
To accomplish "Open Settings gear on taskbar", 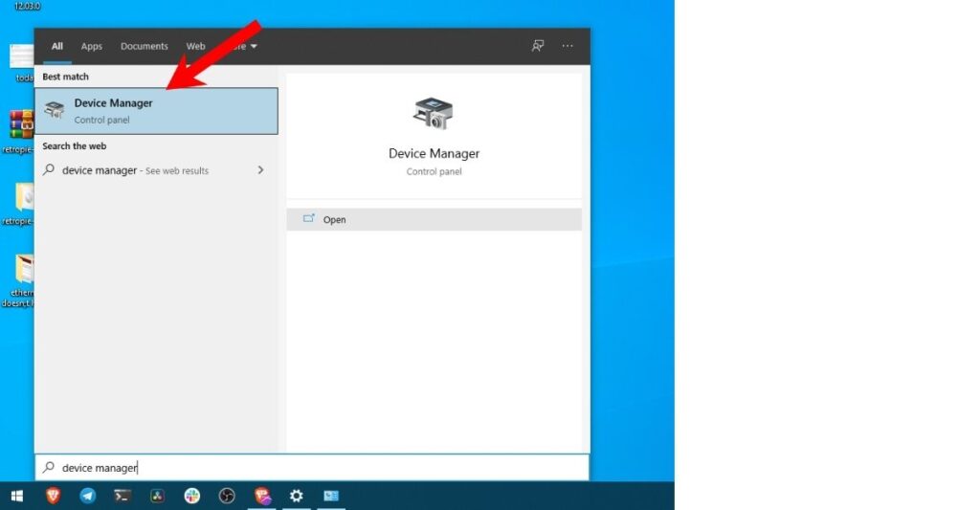I will click(x=297, y=496).
